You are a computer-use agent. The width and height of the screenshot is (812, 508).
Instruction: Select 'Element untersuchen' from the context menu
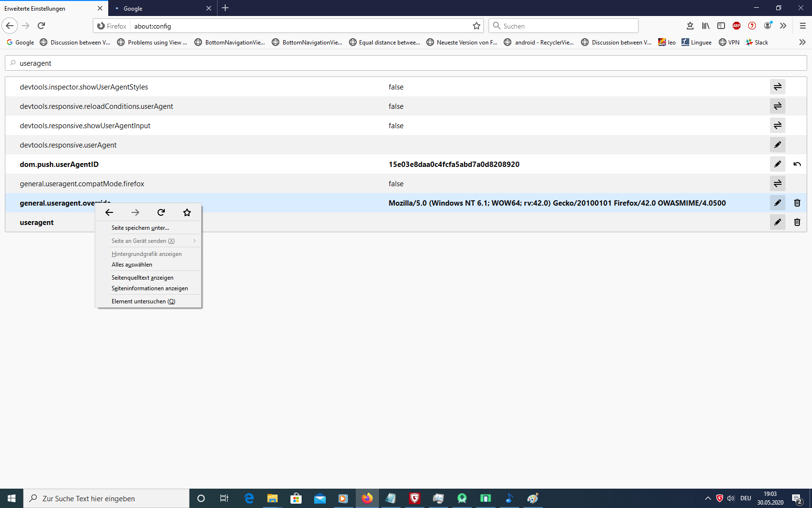pos(143,301)
